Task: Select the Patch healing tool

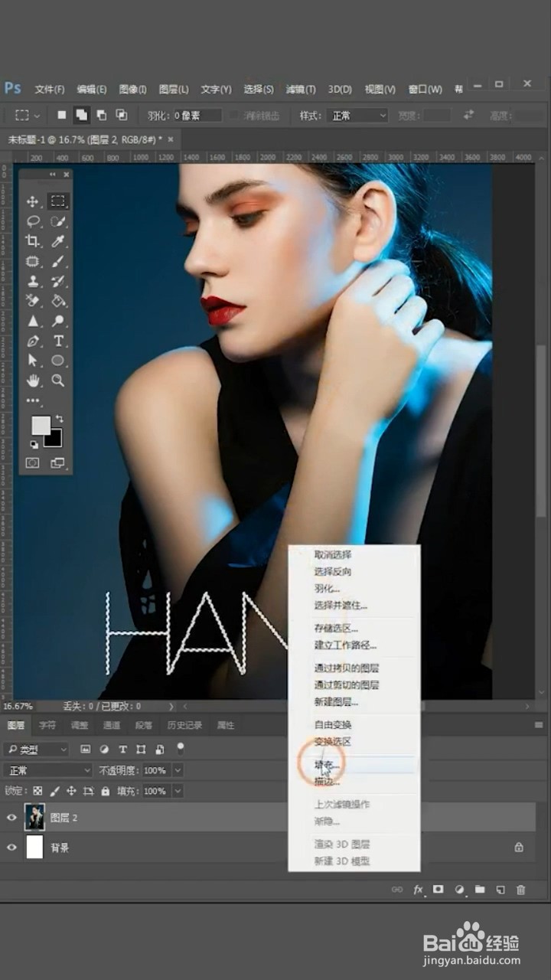Action: coord(33,261)
